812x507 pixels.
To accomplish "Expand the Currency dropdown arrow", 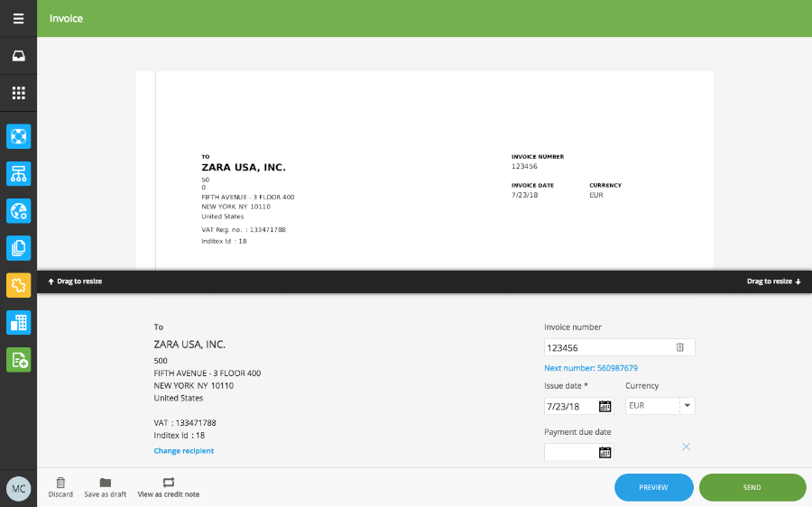I will tap(687, 405).
